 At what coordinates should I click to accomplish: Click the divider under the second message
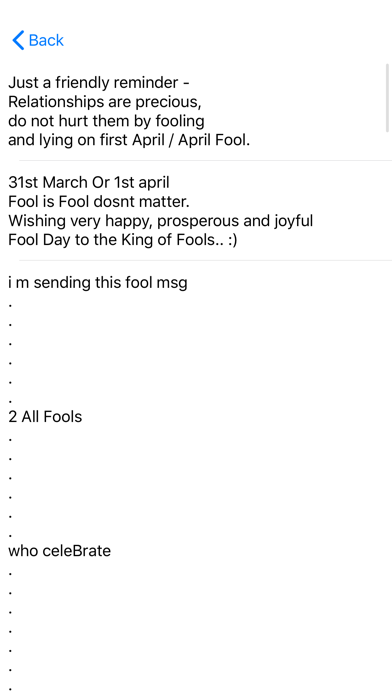click(x=206, y=260)
